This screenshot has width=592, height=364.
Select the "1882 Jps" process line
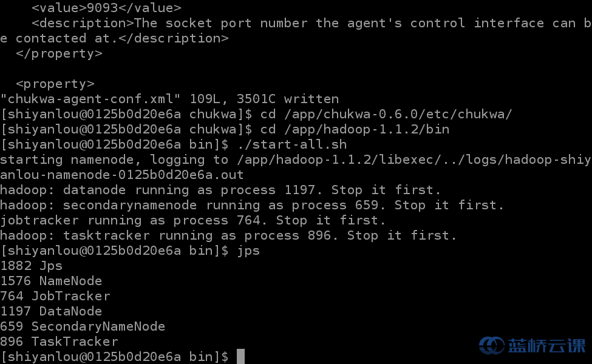click(32, 266)
